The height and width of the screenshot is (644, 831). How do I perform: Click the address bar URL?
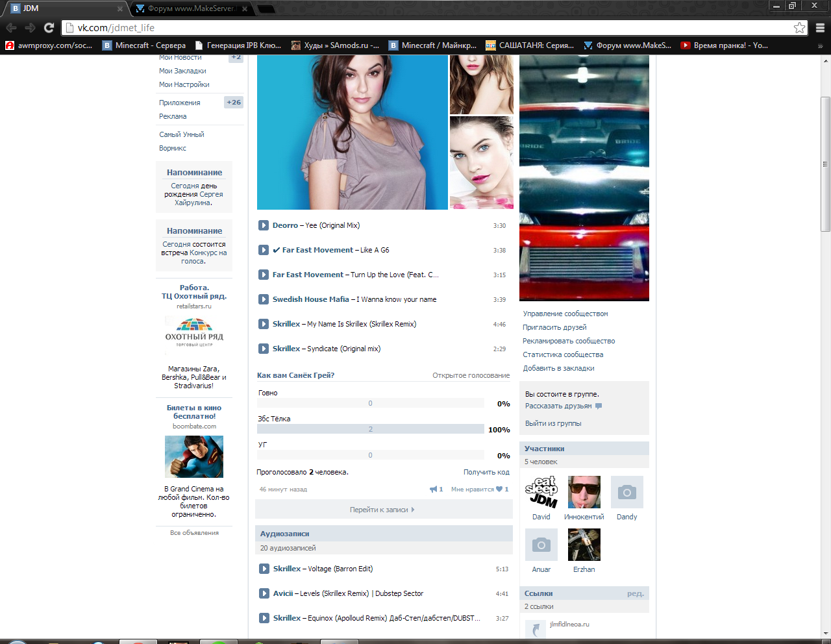[x=116, y=28]
